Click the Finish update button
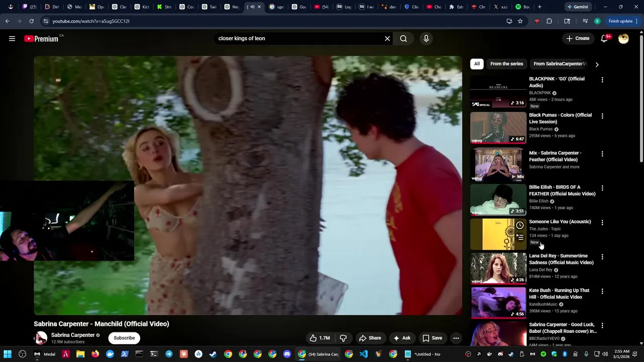This screenshot has height=362, width=644. tap(623, 21)
